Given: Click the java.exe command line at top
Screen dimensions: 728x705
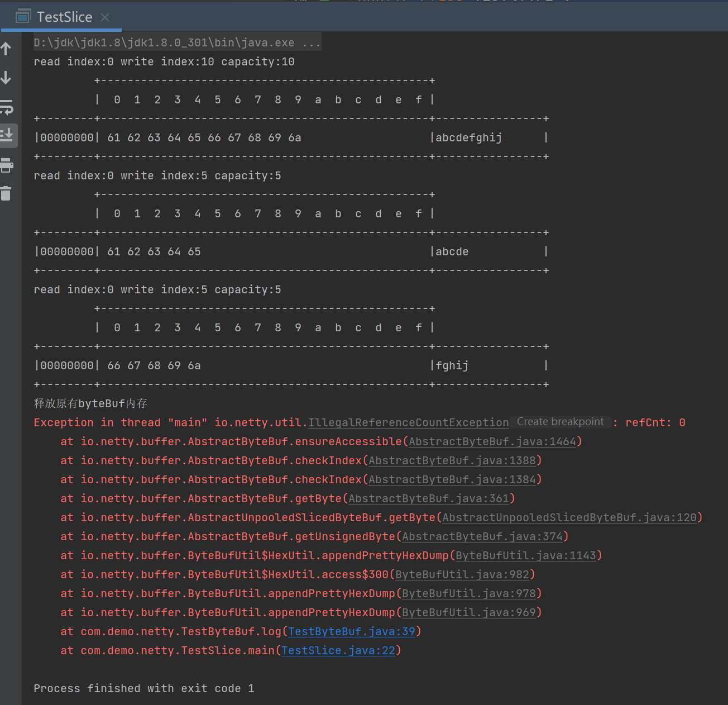Looking at the screenshot, I should (177, 43).
